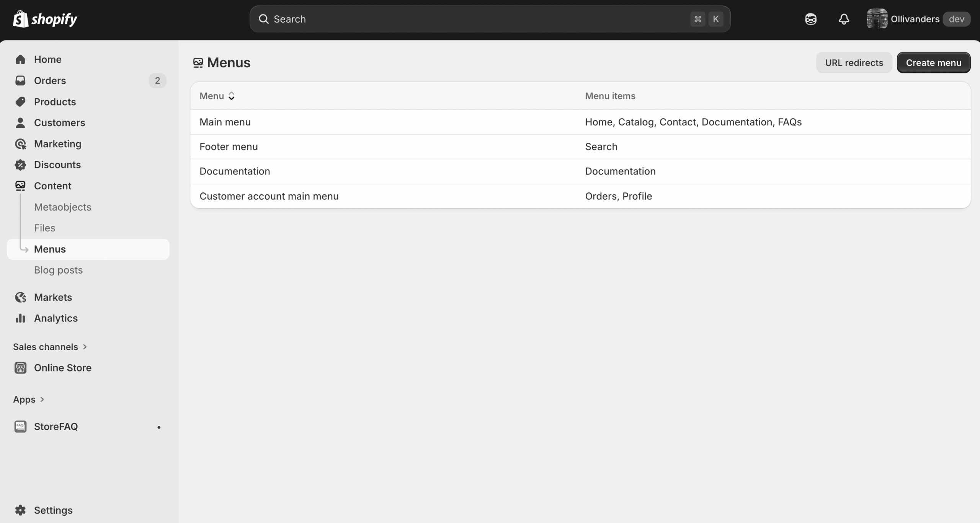Click the Menus page title icon
Image resolution: width=980 pixels, height=523 pixels.
click(198, 63)
